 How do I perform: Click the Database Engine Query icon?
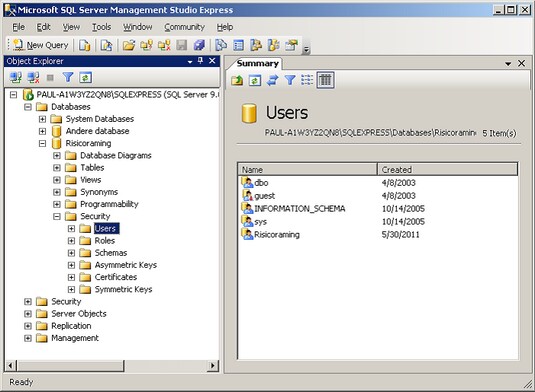coord(84,45)
